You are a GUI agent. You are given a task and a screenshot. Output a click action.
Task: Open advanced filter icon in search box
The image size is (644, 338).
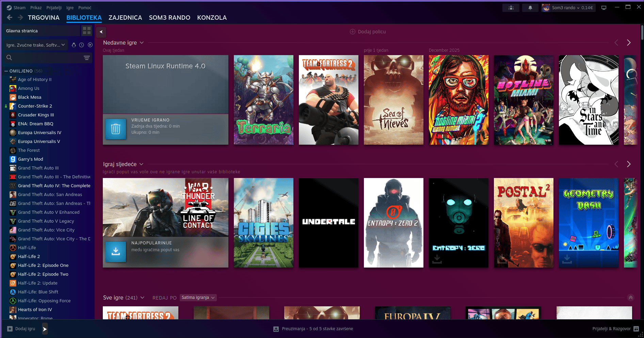pyautogui.click(x=87, y=58)
